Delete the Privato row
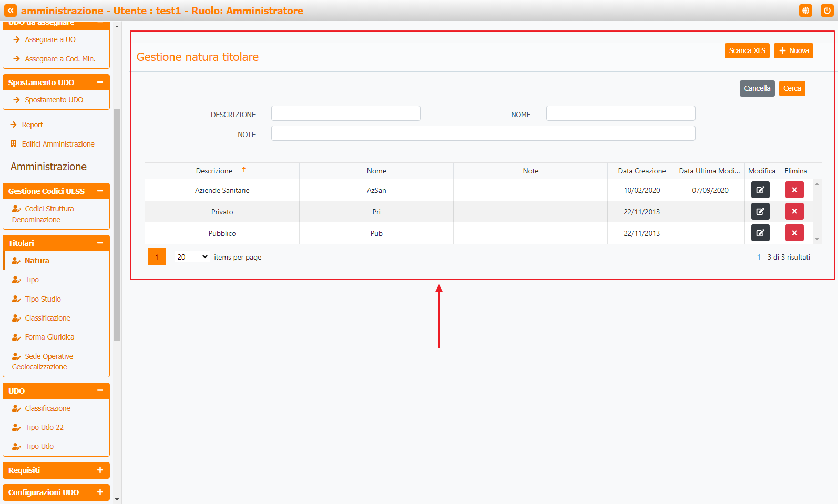Image resolution: width=838 pixels, height=504 pixels. tap(794, 211)
